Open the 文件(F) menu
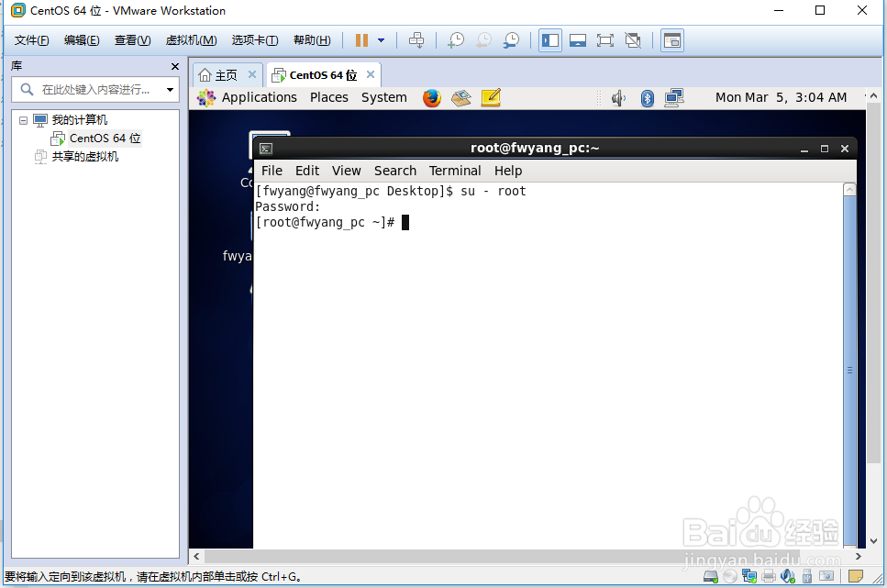Screen dimensions: 887x588 click(x=32, y=40)
